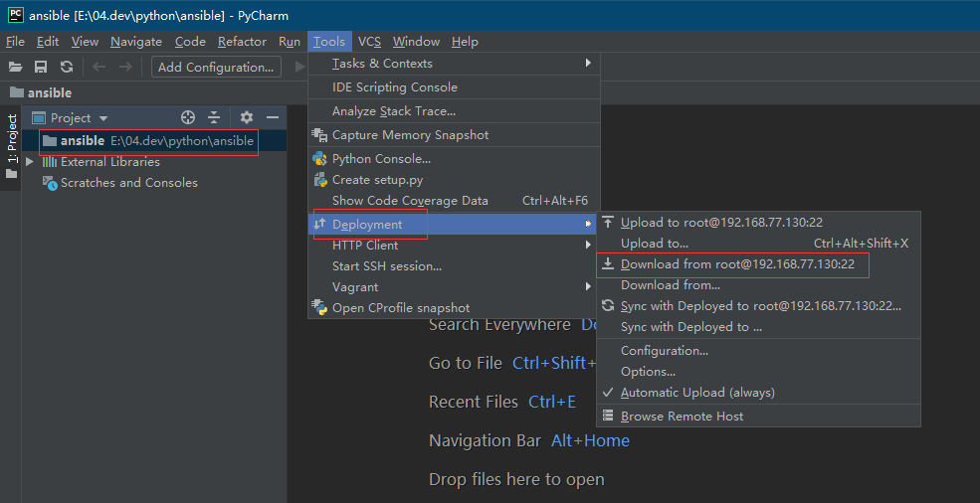Click the ansible folder icon in breadcrumb
The height and width of the screenshot is (503, 980).
pos(17,92)
